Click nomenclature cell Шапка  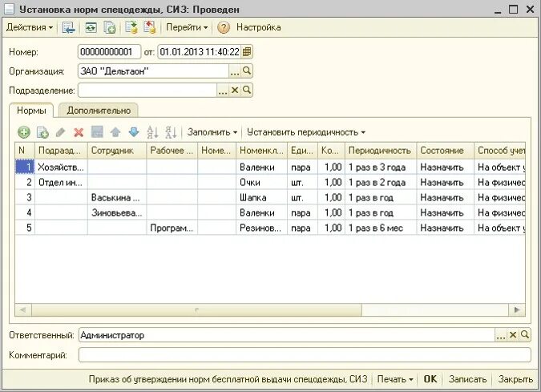click(x=261, y=197)
